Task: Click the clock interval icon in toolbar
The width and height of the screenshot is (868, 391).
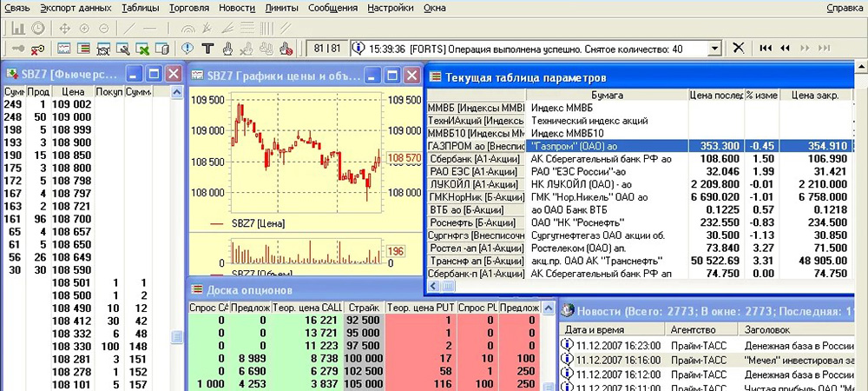Action: tap(37, 28)
